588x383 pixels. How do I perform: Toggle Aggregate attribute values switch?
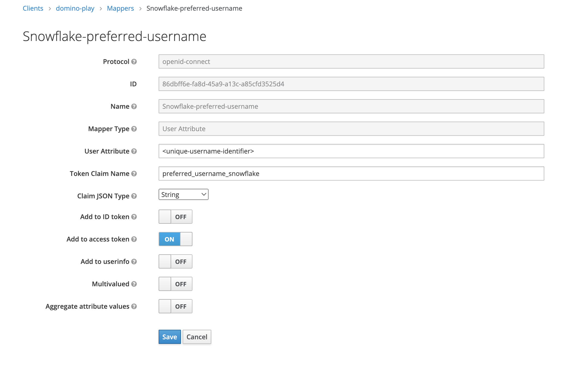(x=176, y=306)
